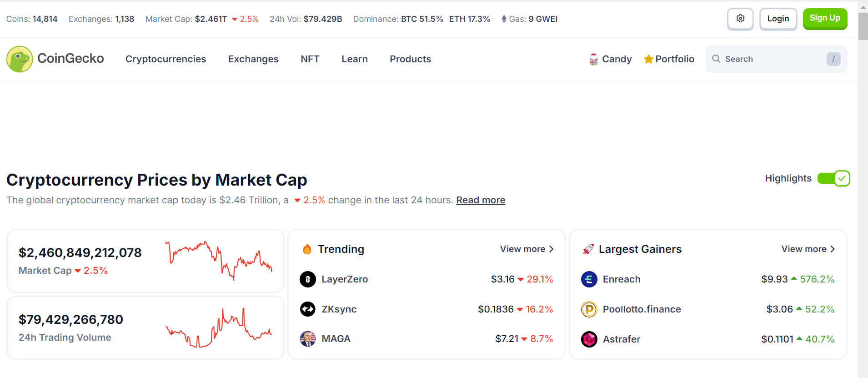Click the Astrafer coin icon
Image resolution: width=868 pixels, height=378 pixels.
(589, 339)
